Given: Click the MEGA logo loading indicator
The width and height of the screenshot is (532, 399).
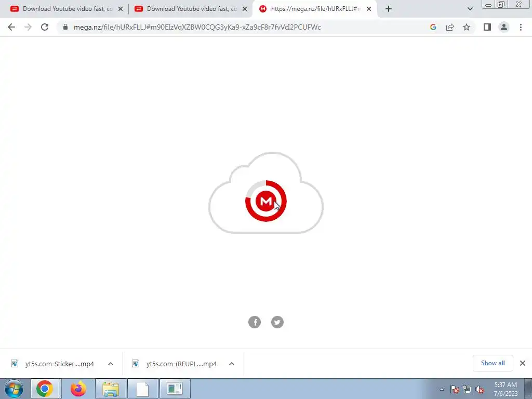Looking at the screenshot, I should pos(266,201).
